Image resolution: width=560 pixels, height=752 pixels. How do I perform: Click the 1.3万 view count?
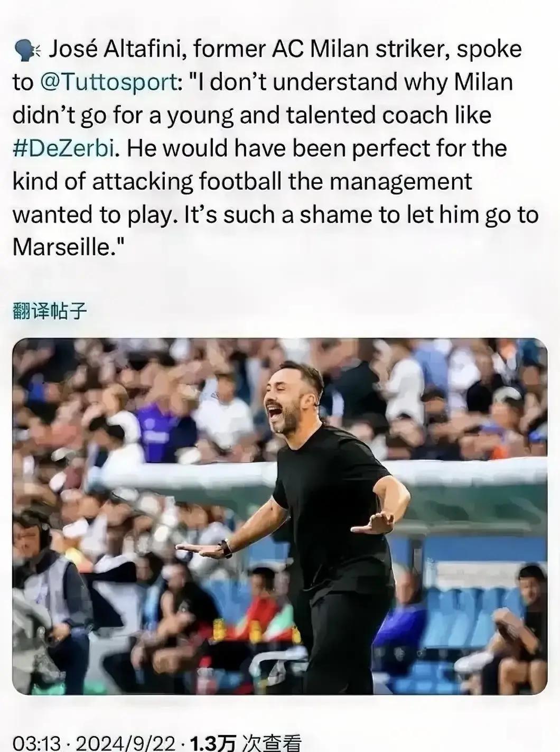click(x=212, y=742)
